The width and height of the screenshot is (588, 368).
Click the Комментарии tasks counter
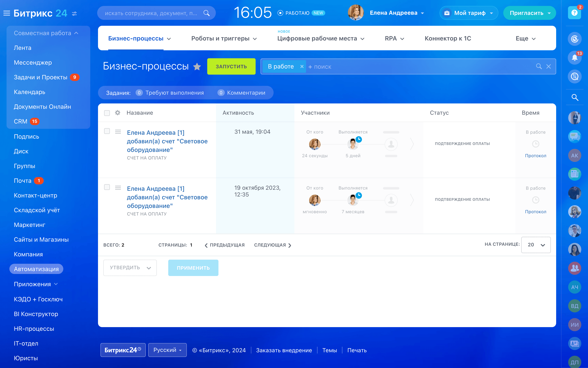click(241, 93)
